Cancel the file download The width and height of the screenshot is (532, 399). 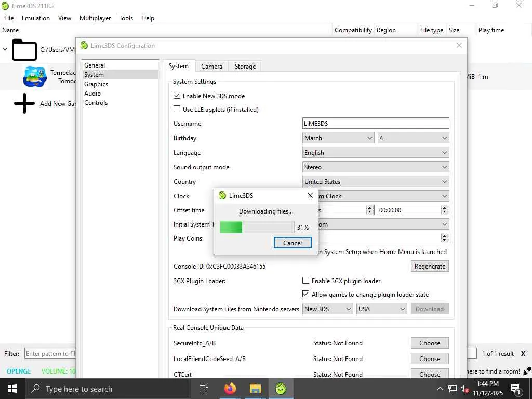pyautogui.click(x=292, y=243)
